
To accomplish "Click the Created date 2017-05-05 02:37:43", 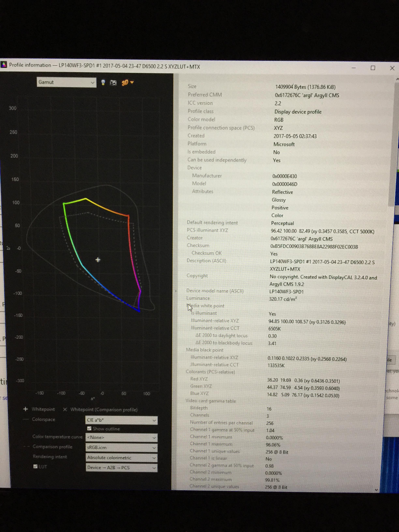I will [295, 136].
